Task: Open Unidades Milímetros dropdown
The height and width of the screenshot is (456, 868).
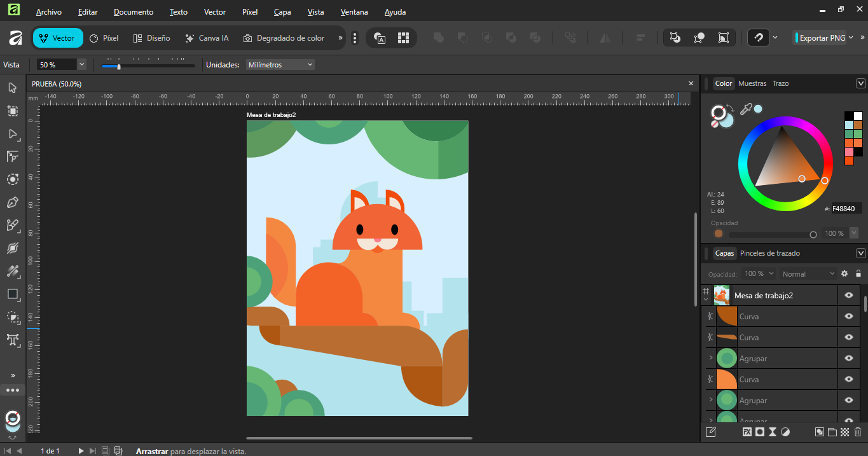Action: pyautogui.click(x=280, y=64)
